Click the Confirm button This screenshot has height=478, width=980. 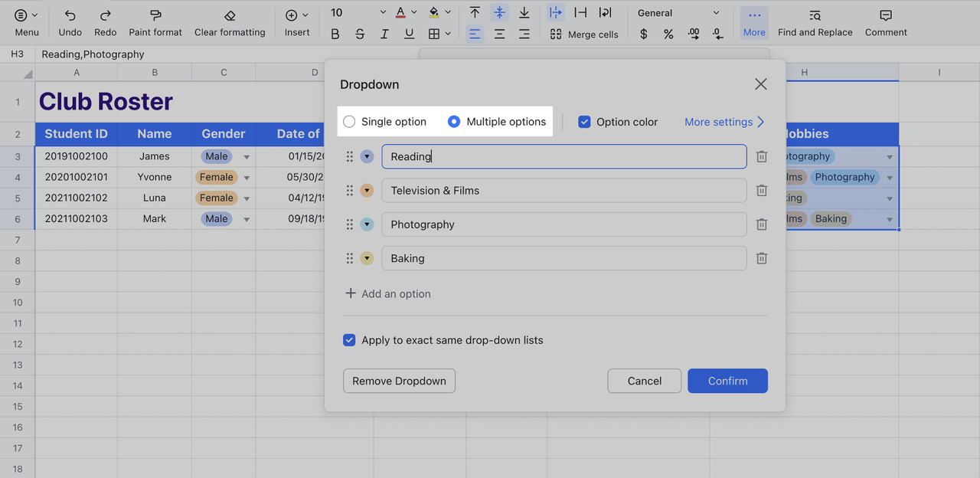click(727, 381)
